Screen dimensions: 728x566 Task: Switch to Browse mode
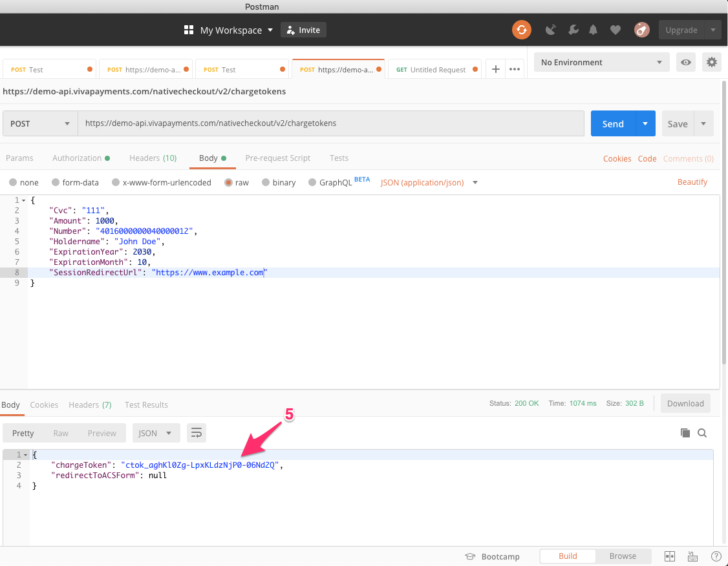pyautogui.click(x=623, y=556)
